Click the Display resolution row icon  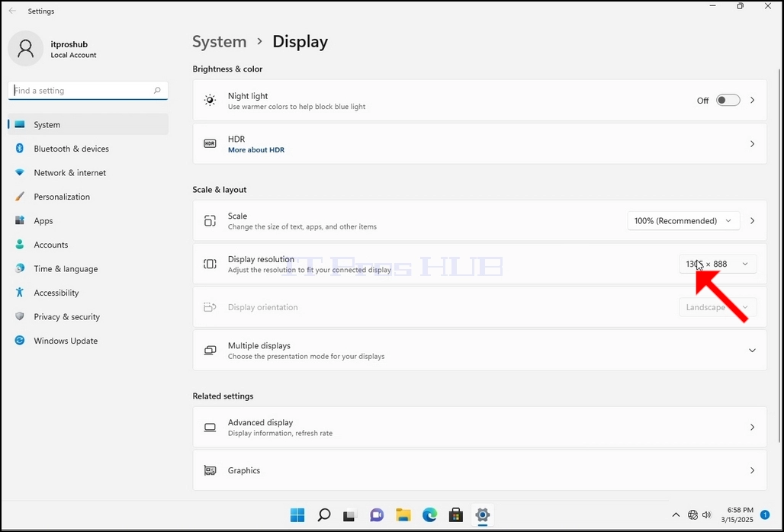[210, 264]
